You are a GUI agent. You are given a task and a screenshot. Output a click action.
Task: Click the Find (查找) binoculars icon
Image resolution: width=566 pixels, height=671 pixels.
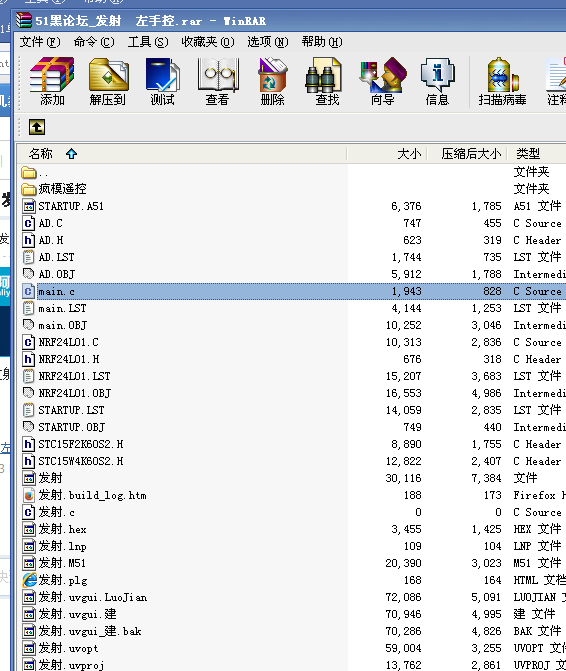pos(324,75)
